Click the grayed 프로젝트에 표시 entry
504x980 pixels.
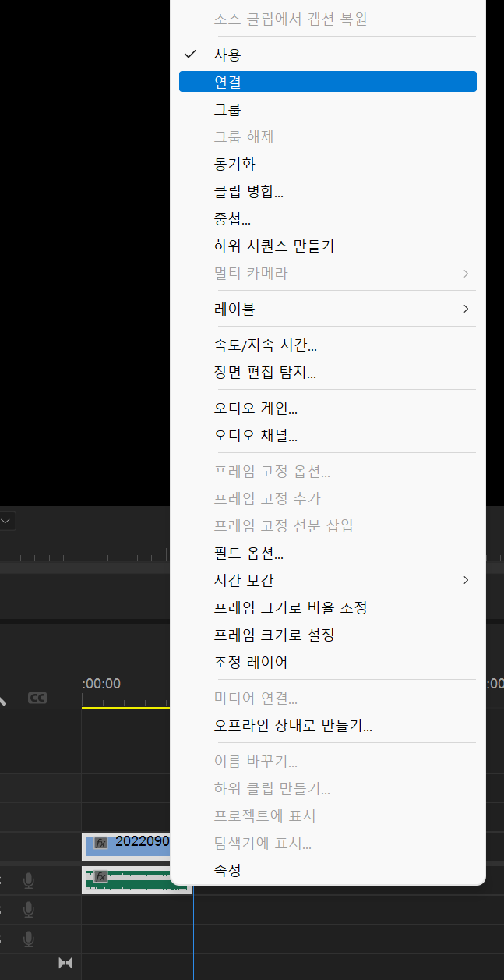[327, 816]
